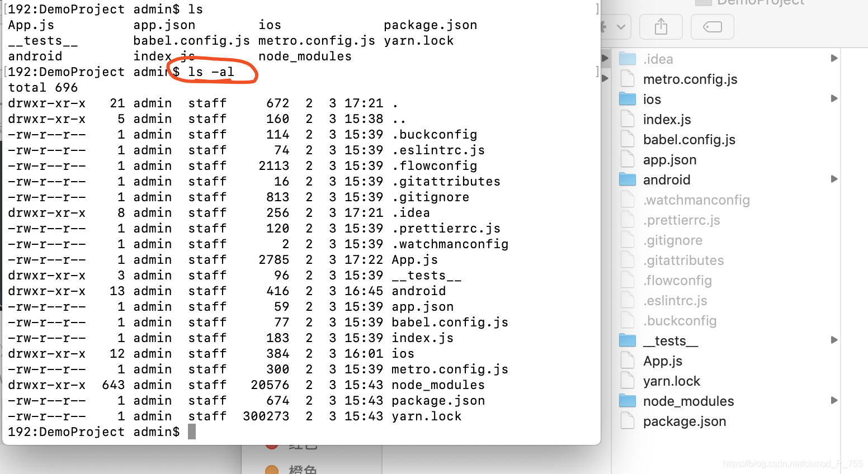Expand the android folder arrow in Finder
868x474 pixels.
tap(834, 179)
